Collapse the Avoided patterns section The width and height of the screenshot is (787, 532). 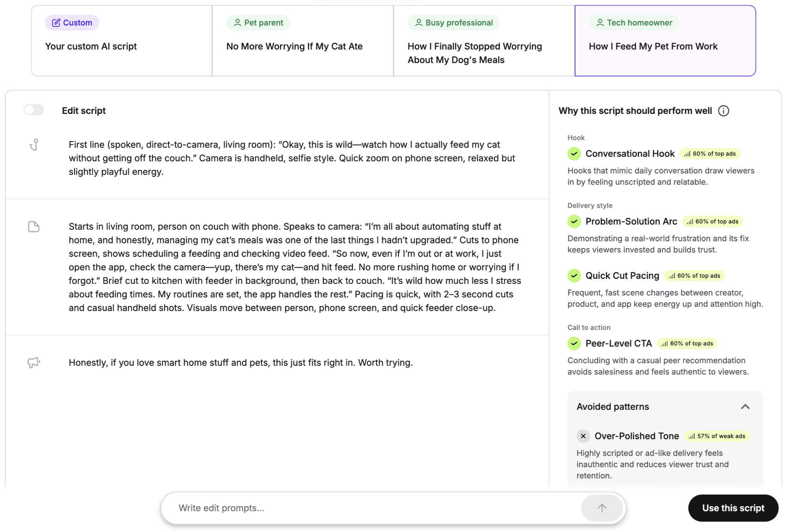point(745,407)
